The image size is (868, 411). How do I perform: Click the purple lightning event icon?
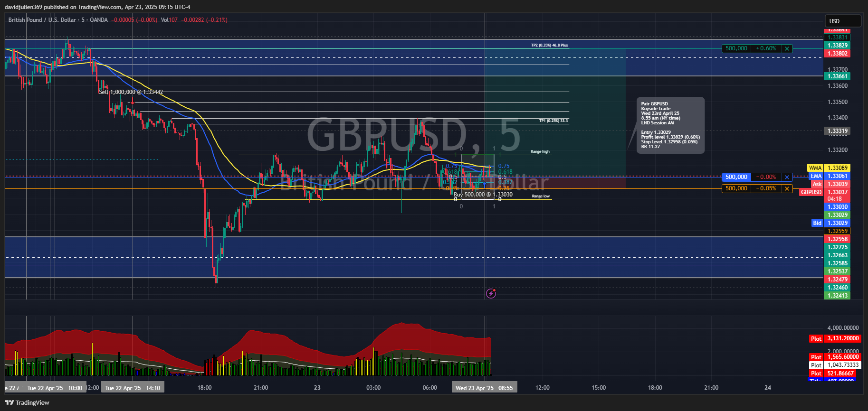pos(491,293)
